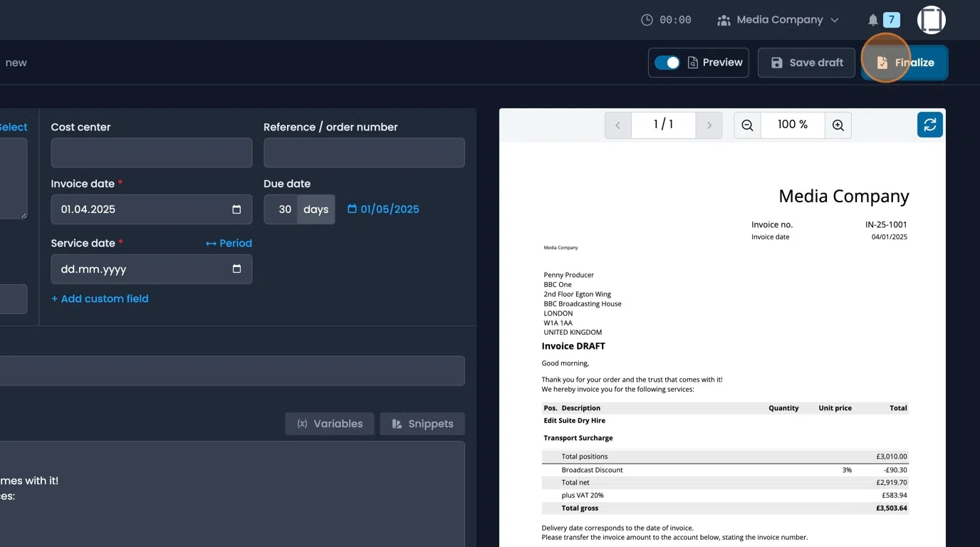Open the Media Company workspace dropdown
980x547 pixels.
click(778, 19)
